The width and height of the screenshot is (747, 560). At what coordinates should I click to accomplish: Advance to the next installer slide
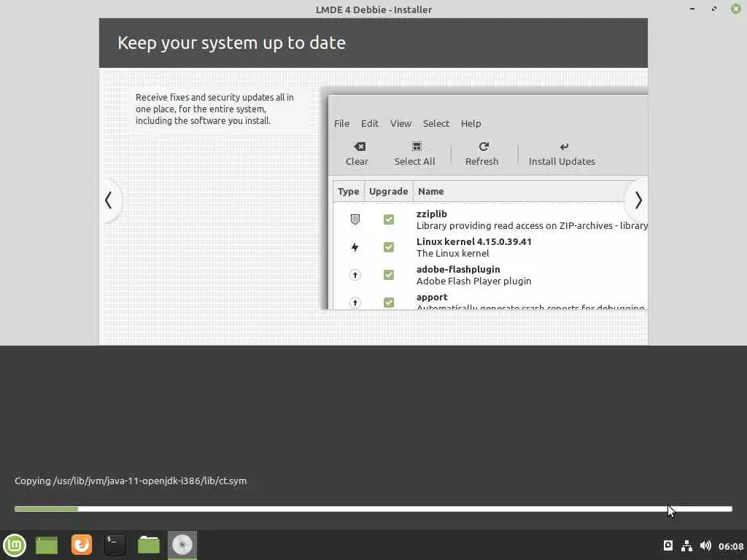point(638,200)
